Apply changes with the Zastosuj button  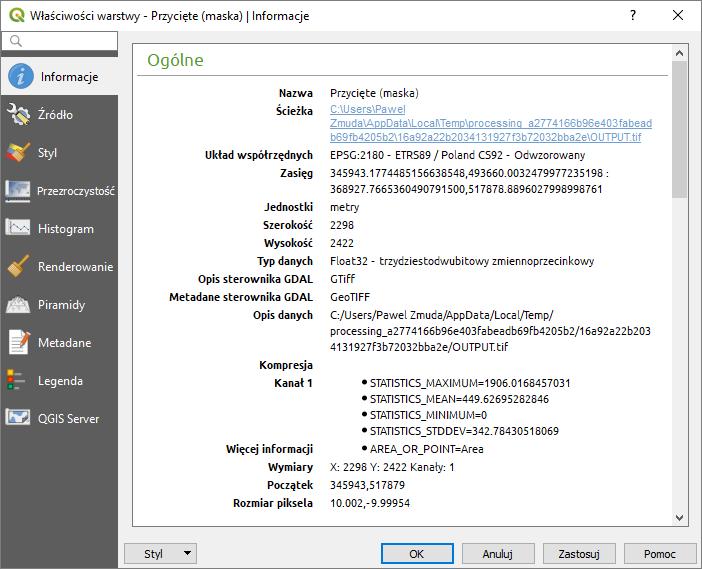click(579, 554)
